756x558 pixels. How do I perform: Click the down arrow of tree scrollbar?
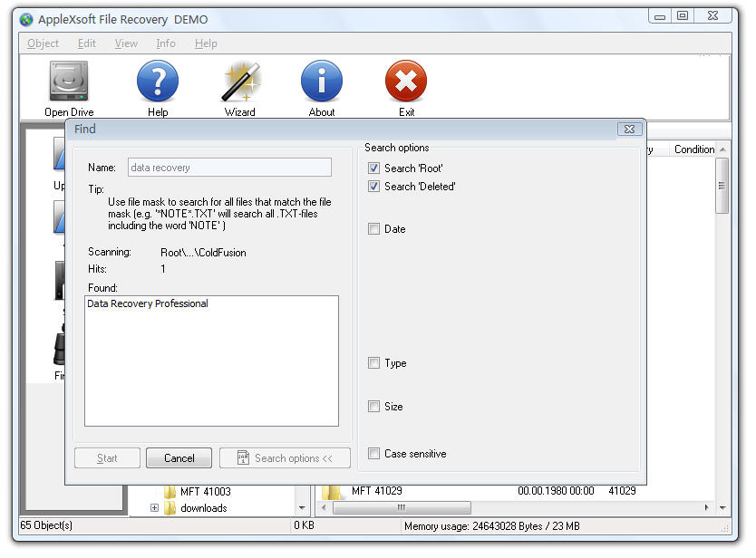(x=302, y=507)
